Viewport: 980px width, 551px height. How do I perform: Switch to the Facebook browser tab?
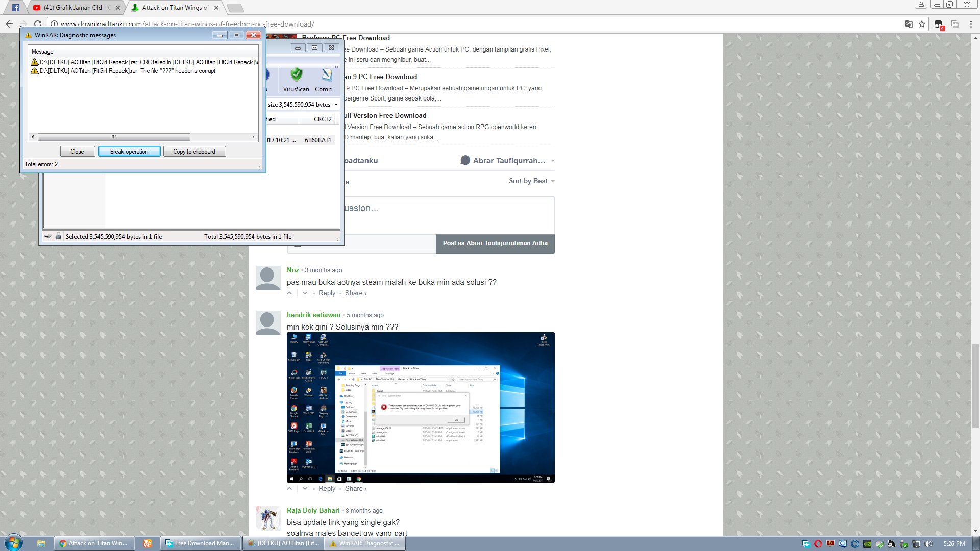pos(15,8)
